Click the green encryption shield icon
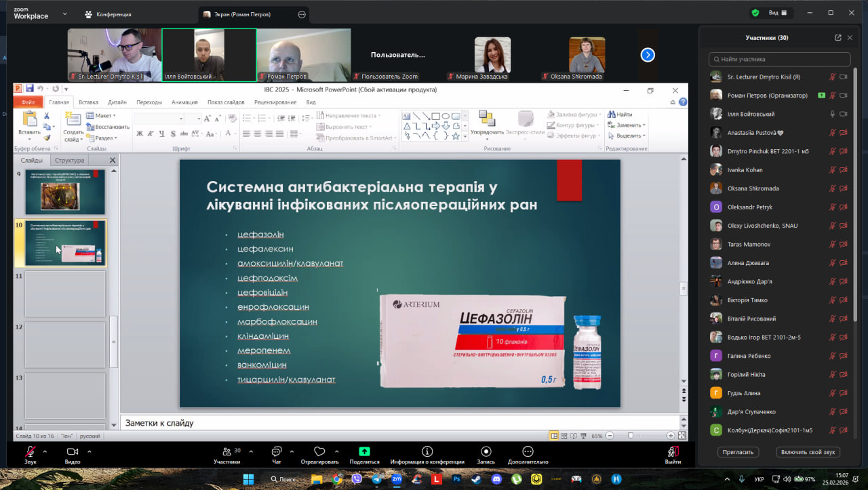868x490 pixels. pyautogui.click(x=755, y=13)
